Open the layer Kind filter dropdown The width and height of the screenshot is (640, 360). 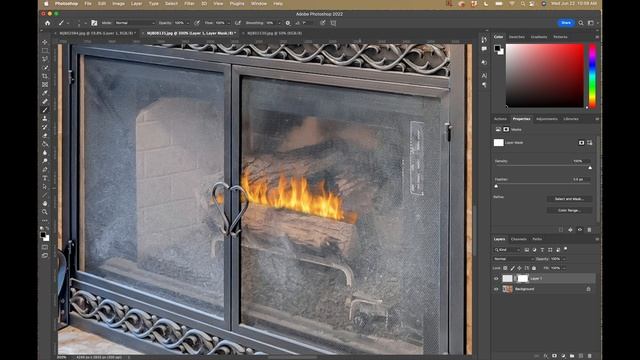coord(507,250)
